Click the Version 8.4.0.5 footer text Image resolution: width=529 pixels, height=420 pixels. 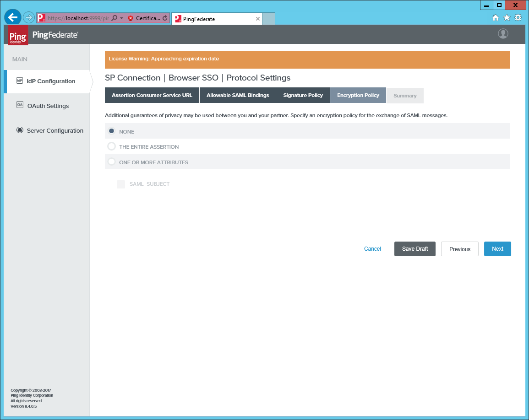click(x=24, y=406)
